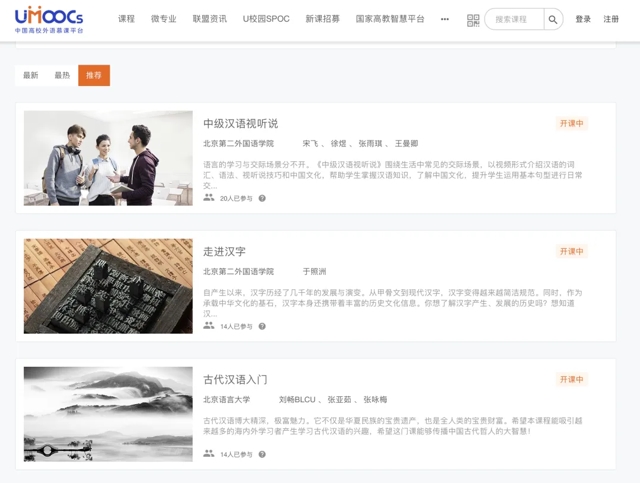
Task: Click instructor name 张咏梅
Action: 375,400
